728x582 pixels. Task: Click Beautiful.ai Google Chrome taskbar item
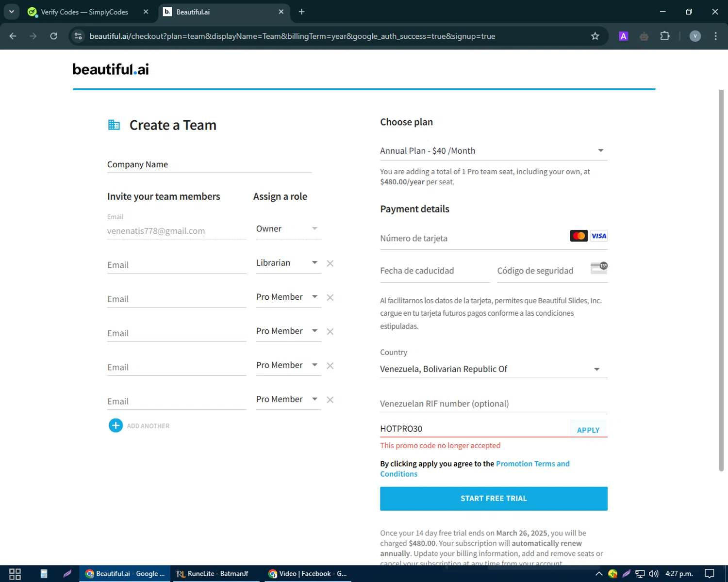[x=125, y=574]
